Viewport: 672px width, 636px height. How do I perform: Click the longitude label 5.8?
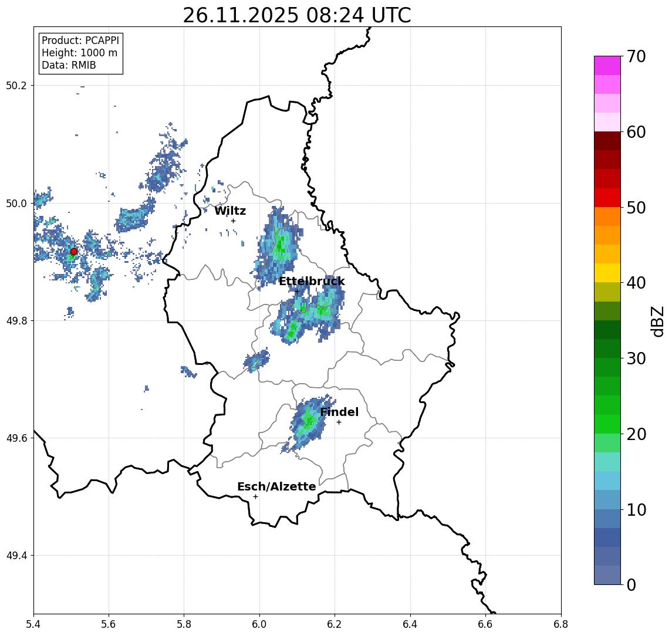184,624
